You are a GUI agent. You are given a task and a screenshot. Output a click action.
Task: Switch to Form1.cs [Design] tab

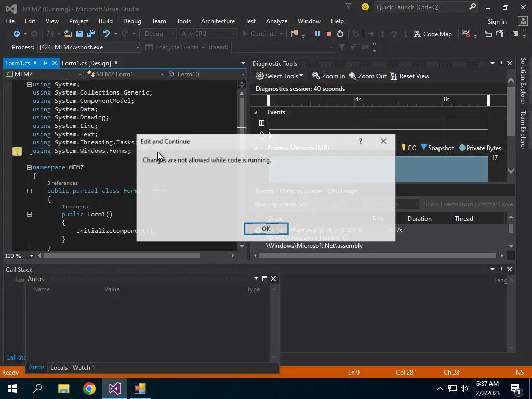click(x=86, y=63)
